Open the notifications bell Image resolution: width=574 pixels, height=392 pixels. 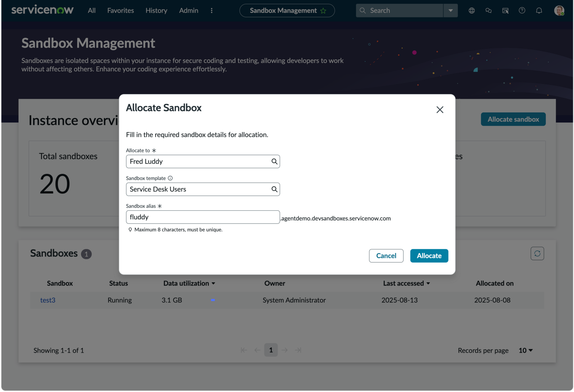pos(539,11)
